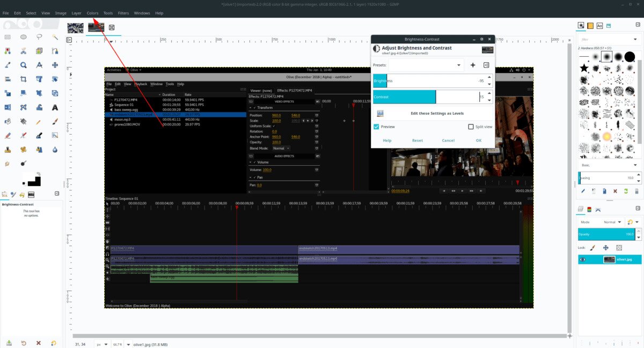Select the Ellipse Select tool

point(24,37)
